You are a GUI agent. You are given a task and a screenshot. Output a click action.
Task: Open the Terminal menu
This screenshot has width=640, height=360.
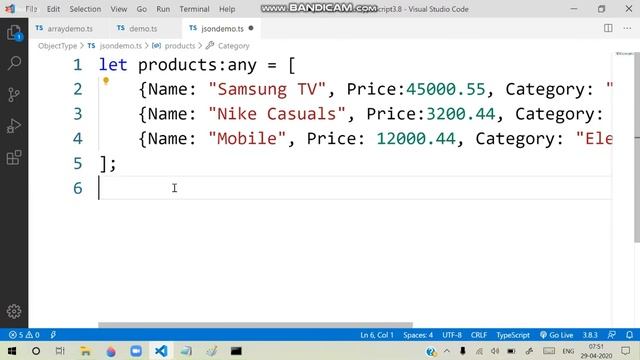tap(194, 9)
